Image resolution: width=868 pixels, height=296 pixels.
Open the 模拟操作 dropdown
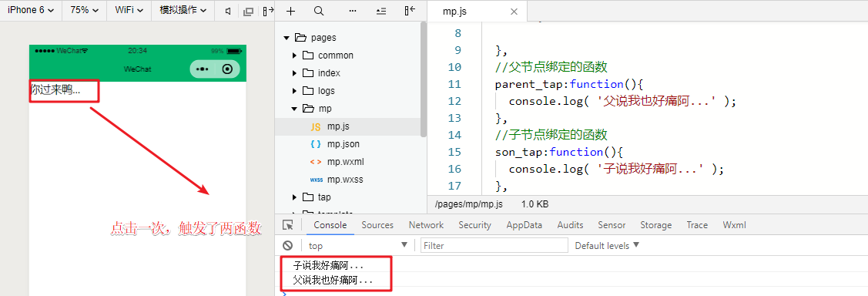(x=183, y=11)
